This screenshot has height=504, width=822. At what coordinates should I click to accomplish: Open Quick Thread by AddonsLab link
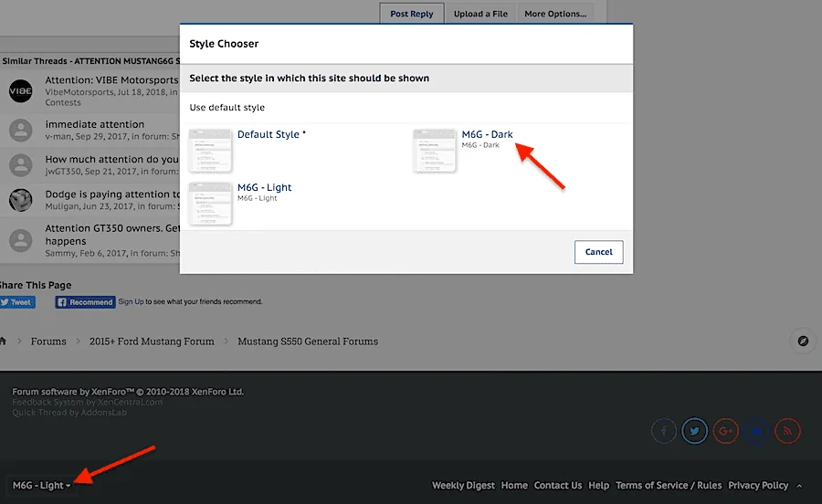[69, 413]
